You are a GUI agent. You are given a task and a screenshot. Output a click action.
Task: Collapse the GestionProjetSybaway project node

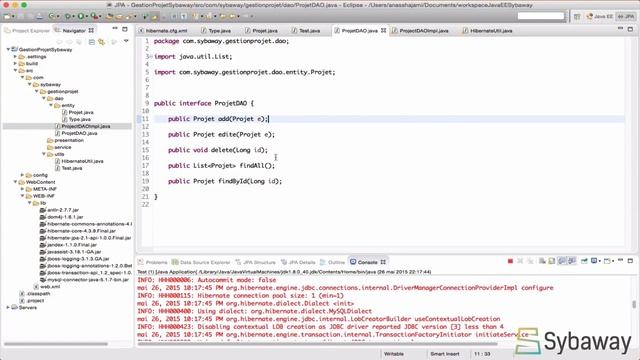[x=8, y=49]
